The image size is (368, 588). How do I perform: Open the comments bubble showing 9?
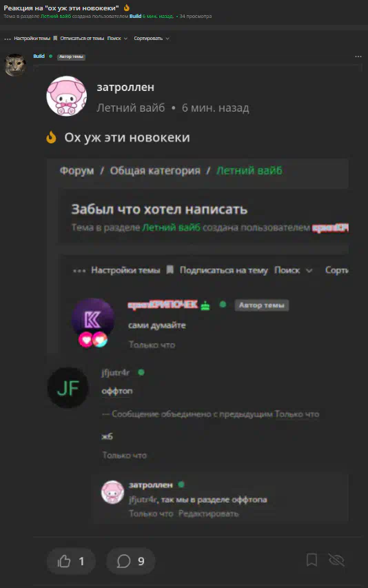coord(130,561)
